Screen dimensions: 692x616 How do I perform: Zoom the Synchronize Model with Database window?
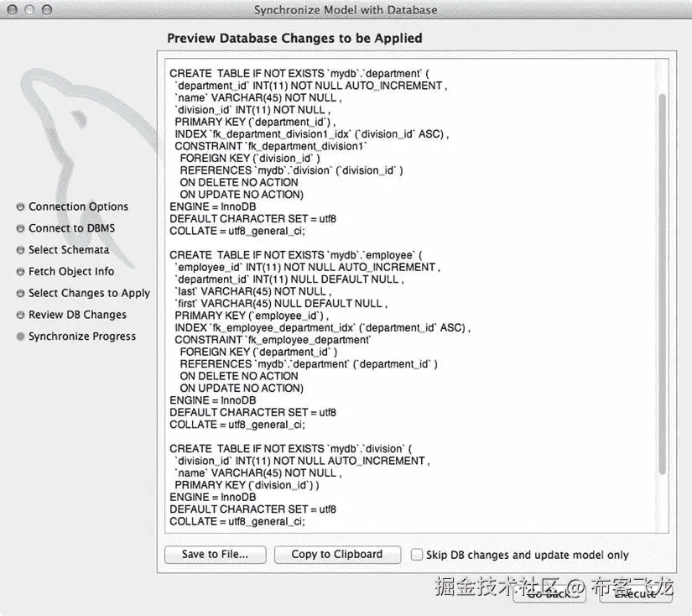click(46, 9)
